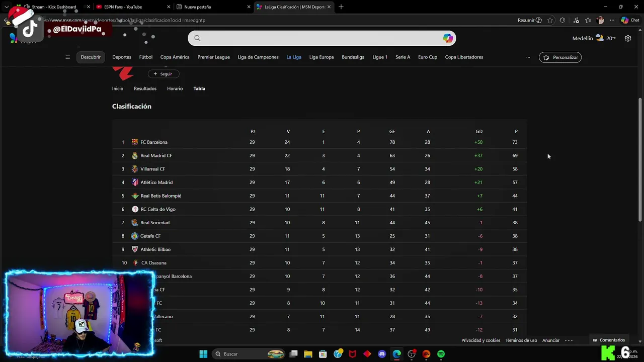644x362 pixels.
Task: Switch to the Resultados tab
Action: click(145, 88)
